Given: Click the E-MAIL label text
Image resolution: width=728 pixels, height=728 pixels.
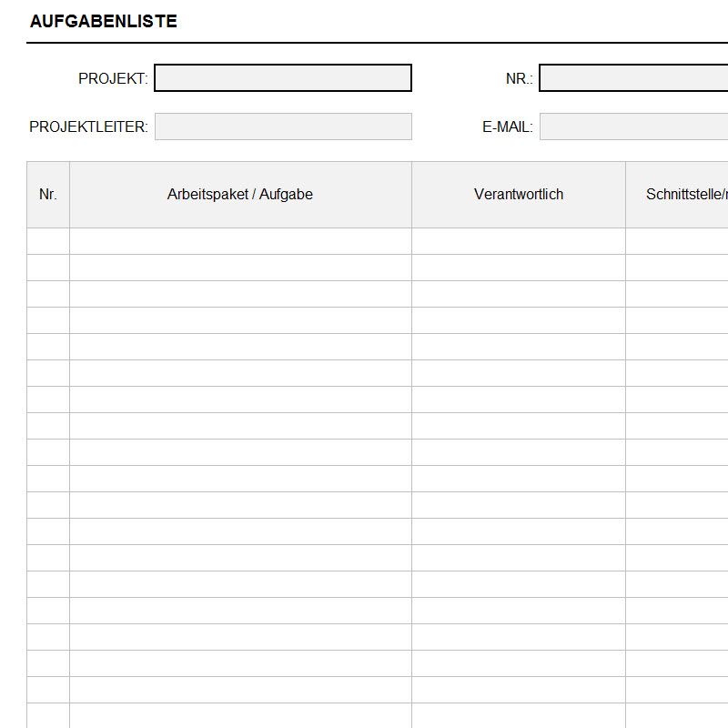Looking at the screenshot, I should coord(507,127).
